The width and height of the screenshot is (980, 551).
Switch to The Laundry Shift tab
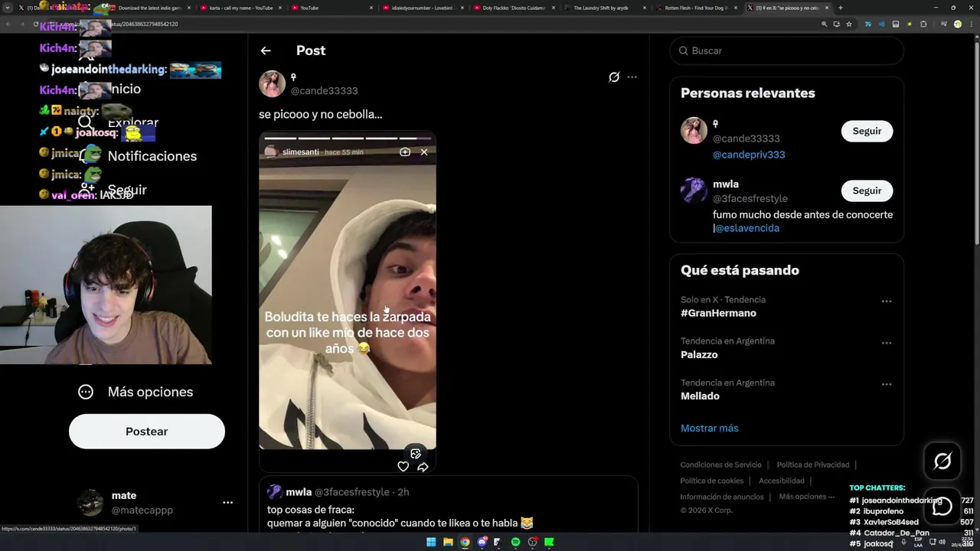[603, 8]
